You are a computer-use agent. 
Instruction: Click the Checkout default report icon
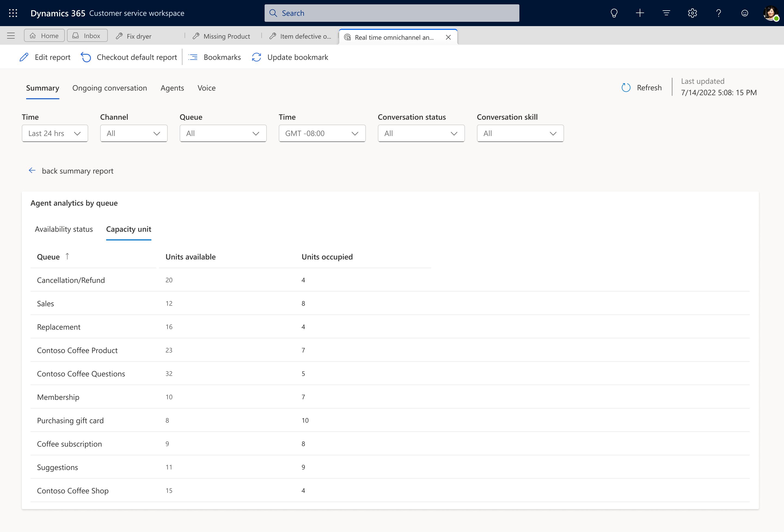(x=86, y=57)
